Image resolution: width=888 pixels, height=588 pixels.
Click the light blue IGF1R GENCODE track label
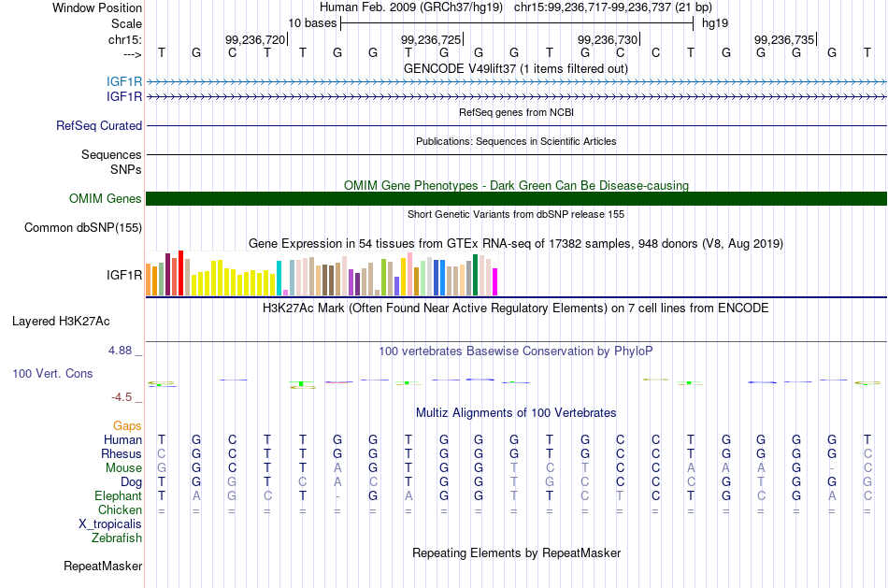124,81
